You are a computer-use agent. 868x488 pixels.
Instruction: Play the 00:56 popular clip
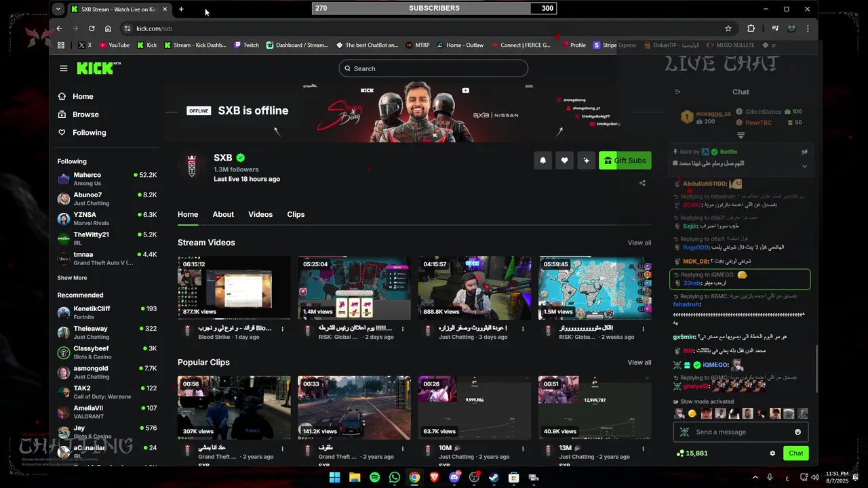pos(234,408)
